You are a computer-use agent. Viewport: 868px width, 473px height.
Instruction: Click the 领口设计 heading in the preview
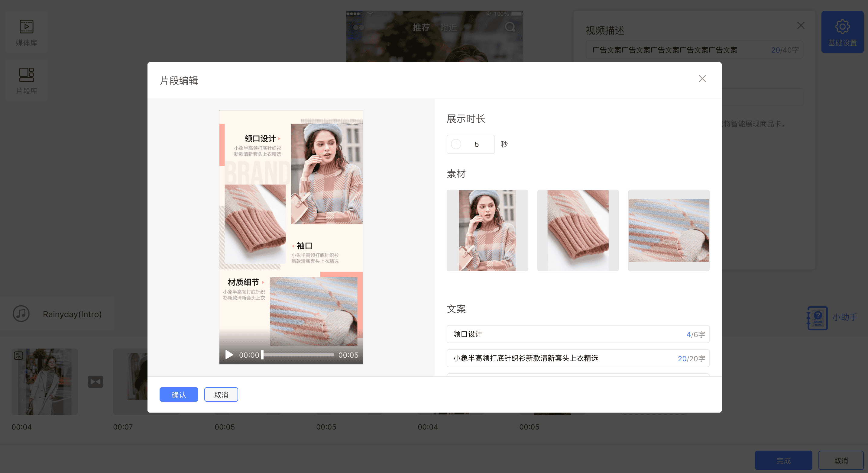pyautogui.click(x=260, y=138)
